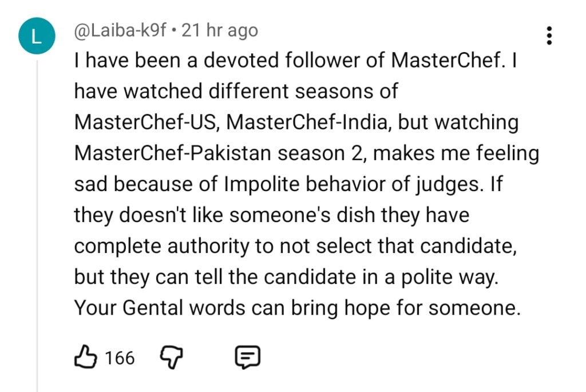Open the @Laiba-k9f channel page

(x=122, y=30)
